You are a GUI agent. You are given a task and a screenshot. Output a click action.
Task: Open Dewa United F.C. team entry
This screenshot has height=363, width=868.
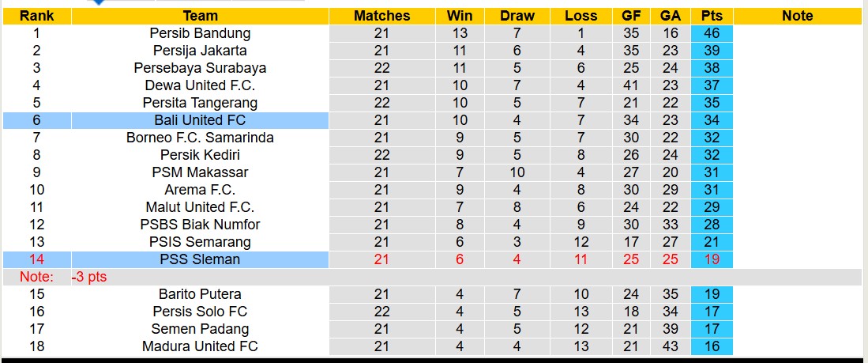pos(200,85)
